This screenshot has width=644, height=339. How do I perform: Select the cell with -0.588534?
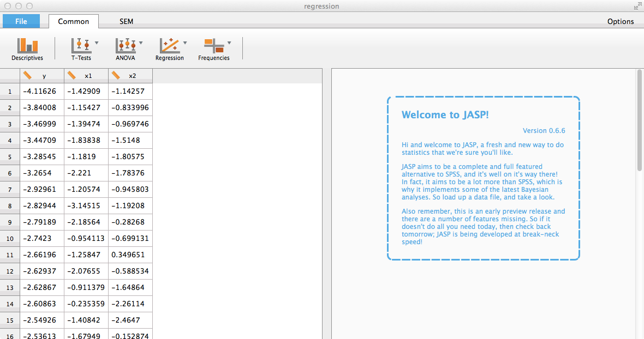pyautogui.click(x=130, y=271)
